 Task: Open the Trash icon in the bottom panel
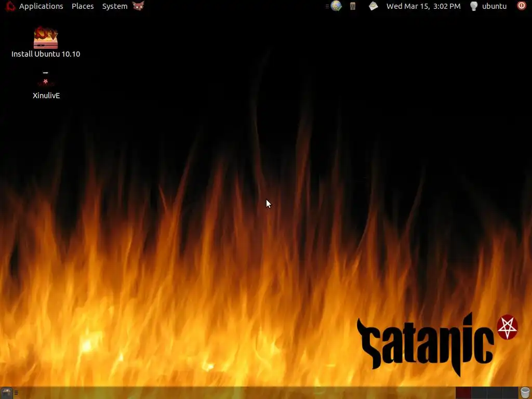[x=525, y=393]
